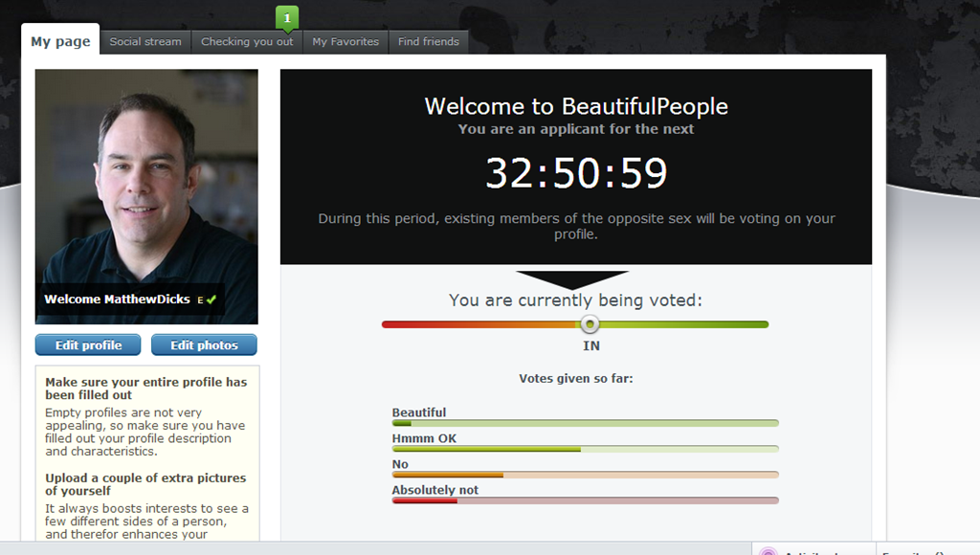This screenshot has height=555, width=980.
Task: Click Make sure your entire profile tip heading
Action: (x=145, y=388)
